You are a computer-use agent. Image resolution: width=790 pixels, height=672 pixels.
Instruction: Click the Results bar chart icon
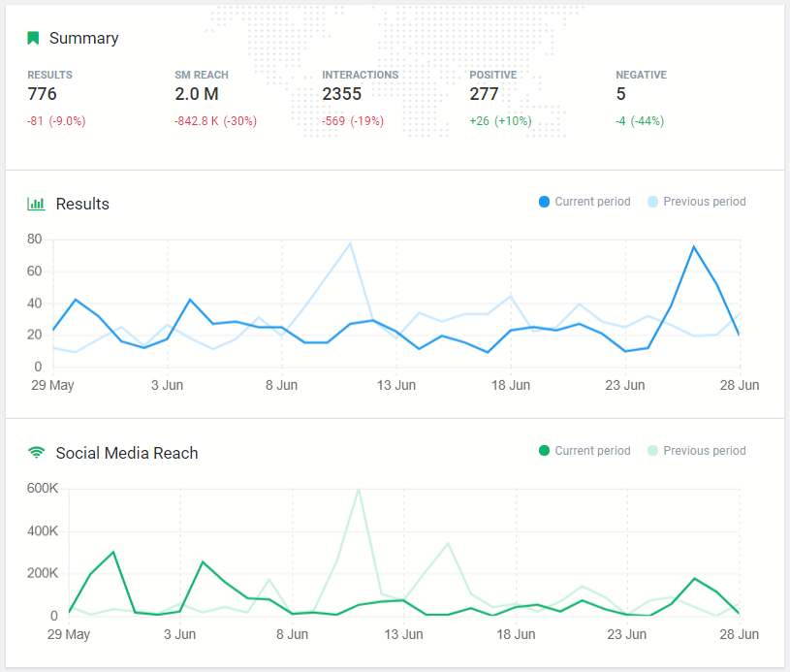(36, 204)
